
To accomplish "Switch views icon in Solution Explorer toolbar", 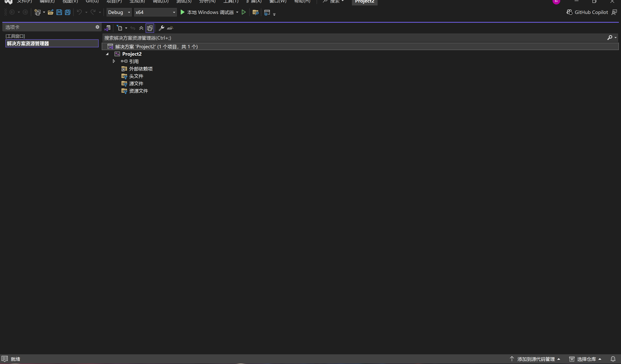I will tap(107, 28).
